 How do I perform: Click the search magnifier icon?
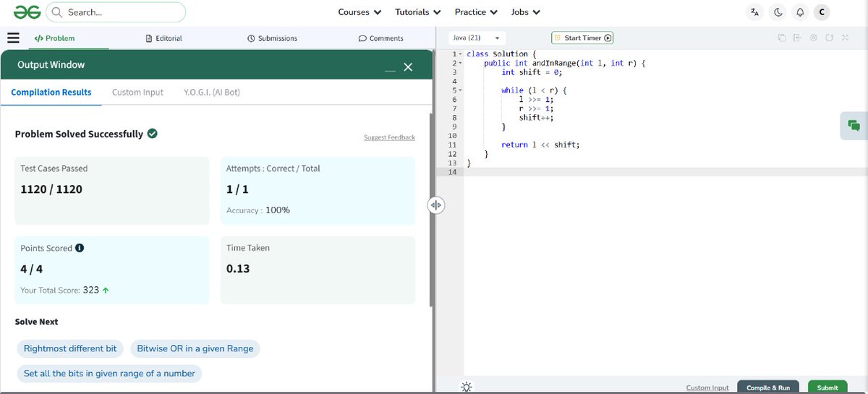click(x=56, y=12)
